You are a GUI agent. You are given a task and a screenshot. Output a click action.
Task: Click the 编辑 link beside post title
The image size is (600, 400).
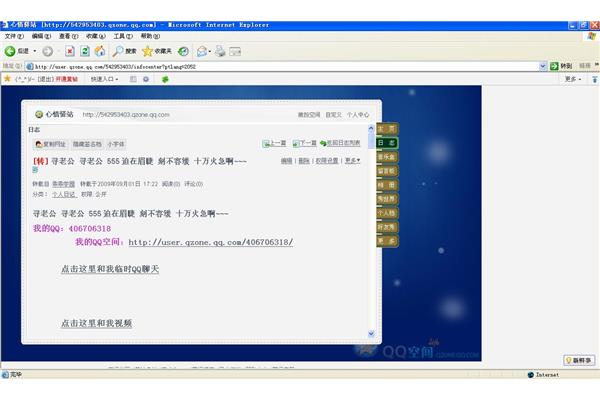286,161
